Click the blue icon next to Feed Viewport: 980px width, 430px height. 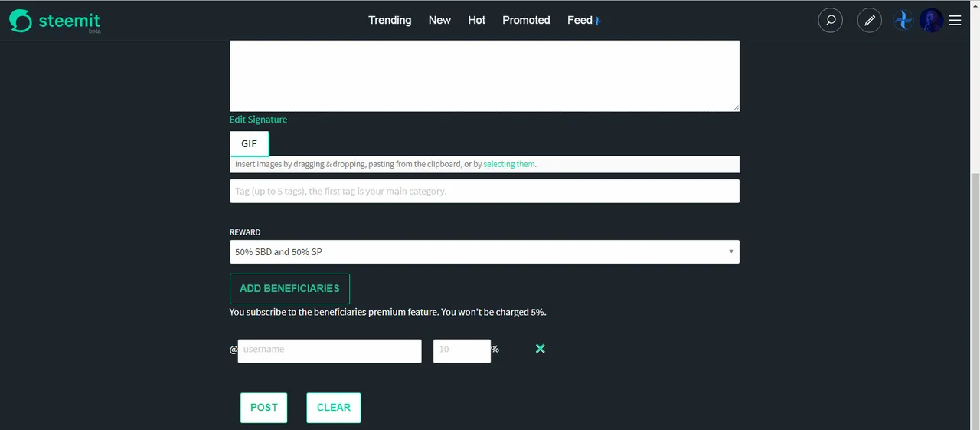[598, 21]
